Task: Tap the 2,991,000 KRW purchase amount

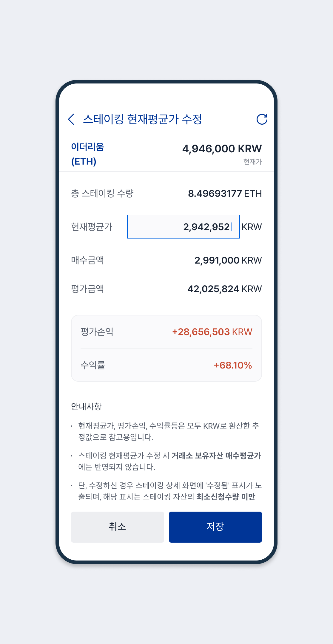Action: pos(228,260)
